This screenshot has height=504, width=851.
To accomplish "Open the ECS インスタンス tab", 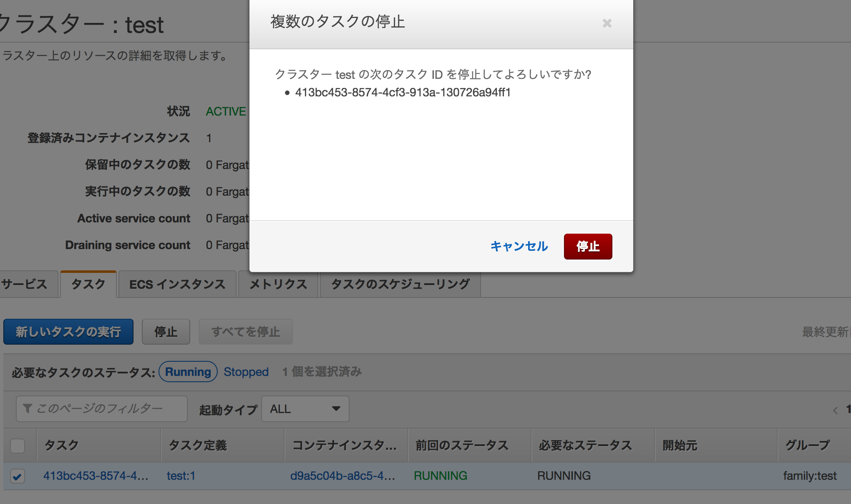I will pyautogui.click(x=177, y=285).
